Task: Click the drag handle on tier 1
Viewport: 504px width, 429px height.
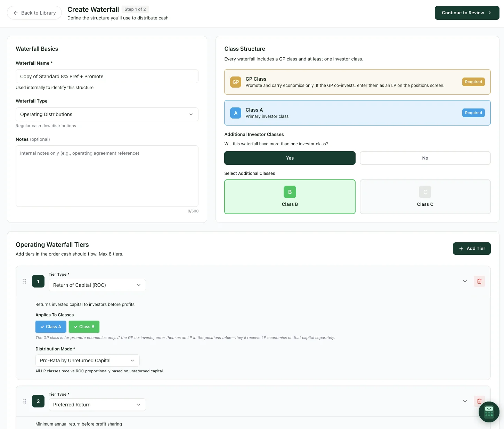Action: (25, 281)
